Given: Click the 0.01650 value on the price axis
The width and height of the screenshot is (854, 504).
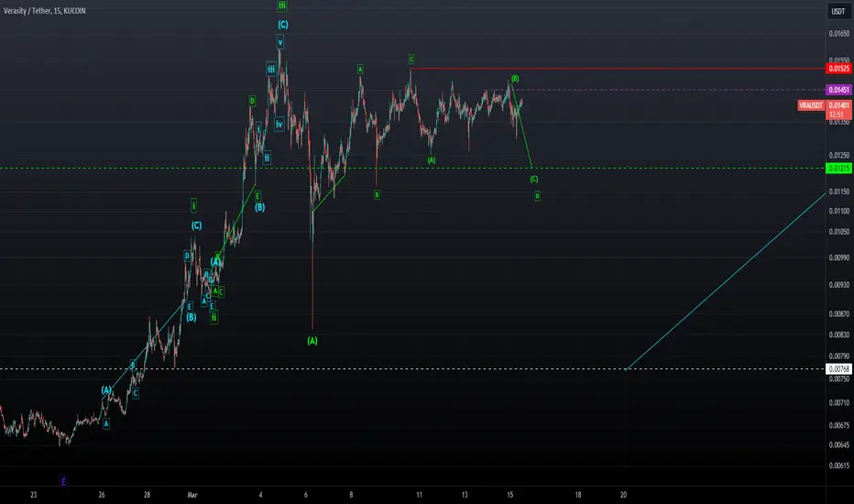Looking at the screenshot, I should [x=838, y=34].
